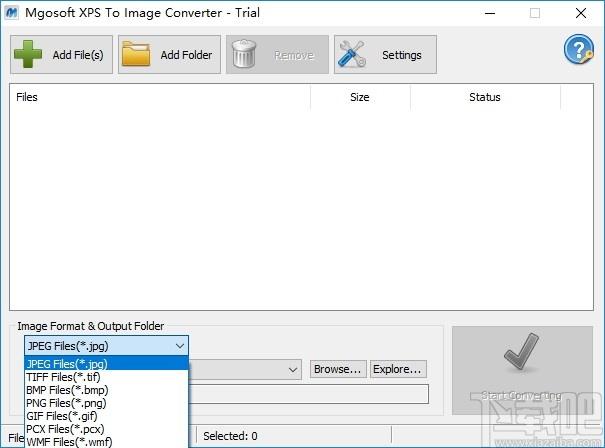Image resolution: width=605 pixels, height=448 pixels.
Task: Select WMF Files(*.wmf) from the list
Action: (x=106, y=441)
